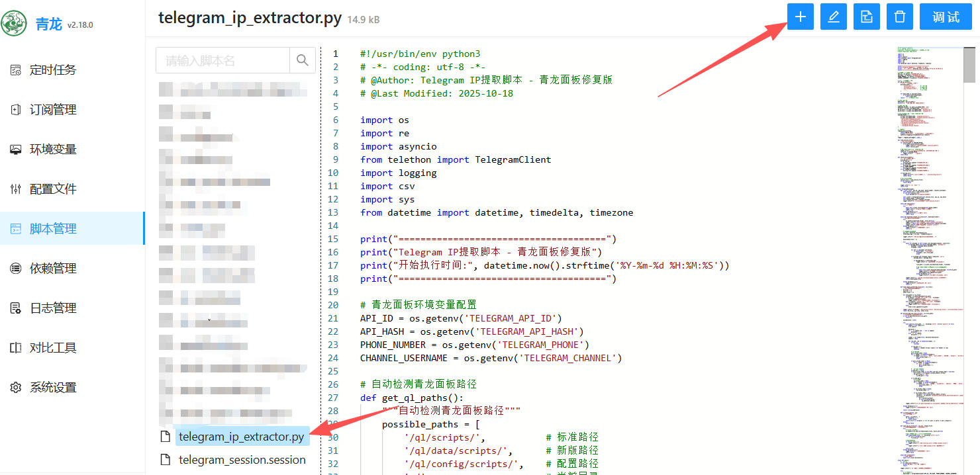Select telegram_session.session in file tree

242,460
